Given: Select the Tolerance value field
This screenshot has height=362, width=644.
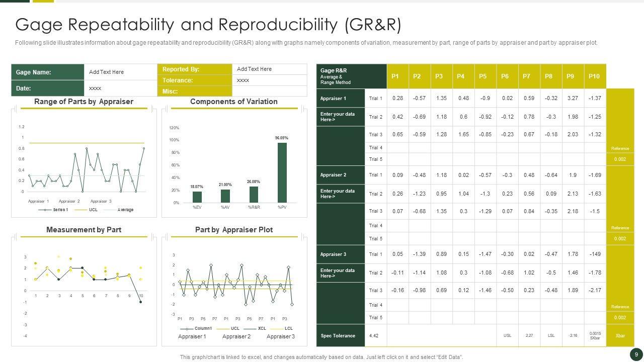Looking at the screenshot, I should coord(269,80).
